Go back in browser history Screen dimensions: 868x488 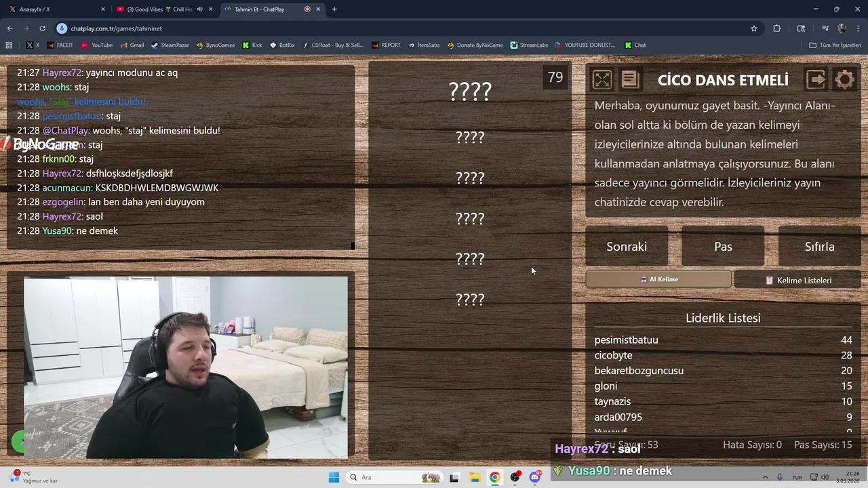pyautogui.click(x=10, y=28)
